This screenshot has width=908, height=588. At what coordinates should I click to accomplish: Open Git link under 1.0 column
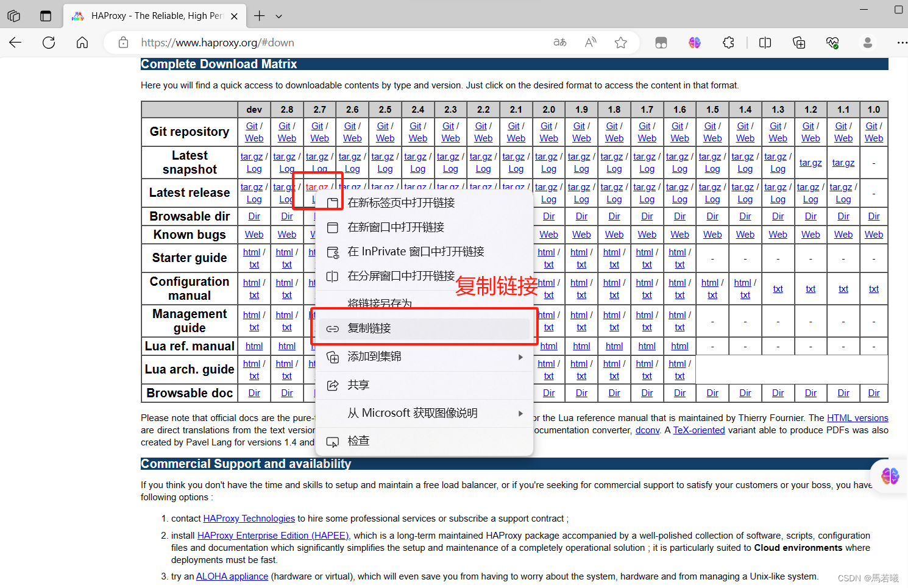pos(871,126)
